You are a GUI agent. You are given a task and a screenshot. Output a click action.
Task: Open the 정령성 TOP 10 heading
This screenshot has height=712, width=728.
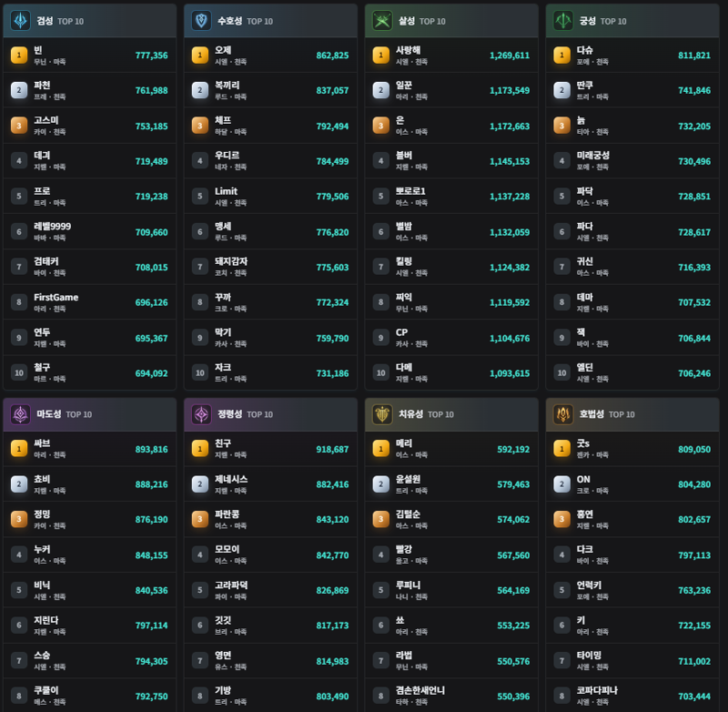click(270, 414)
